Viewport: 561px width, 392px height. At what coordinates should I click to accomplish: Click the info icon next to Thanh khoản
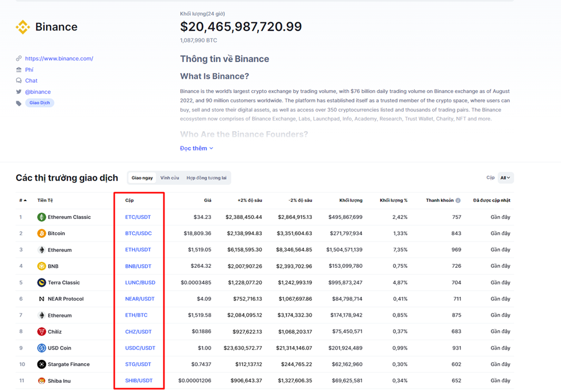[458, 201]
